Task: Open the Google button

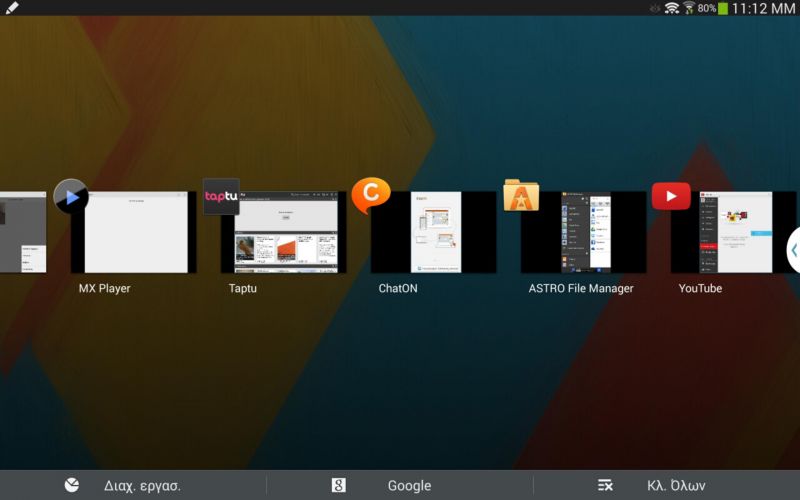Action: [400, 485]
